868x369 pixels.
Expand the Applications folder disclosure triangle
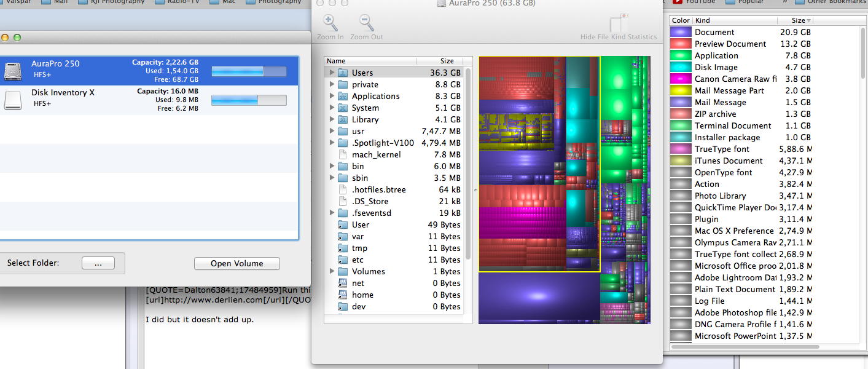coord(332,96)
